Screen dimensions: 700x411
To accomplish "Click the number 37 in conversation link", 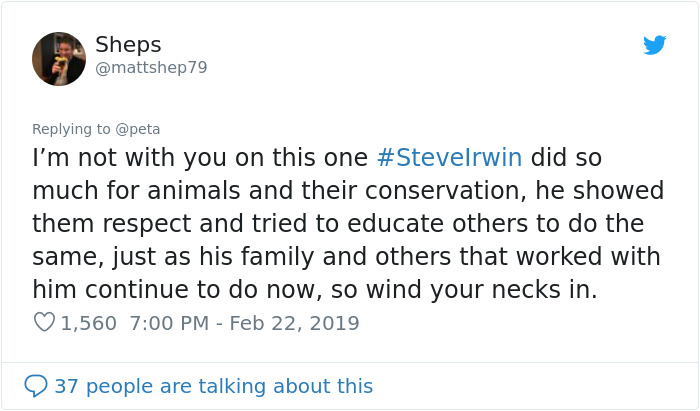I will (66, 385).
